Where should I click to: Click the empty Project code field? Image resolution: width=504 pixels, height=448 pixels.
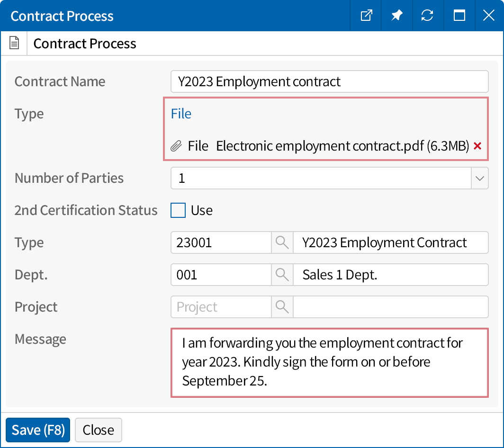click(x=220, y=307)
